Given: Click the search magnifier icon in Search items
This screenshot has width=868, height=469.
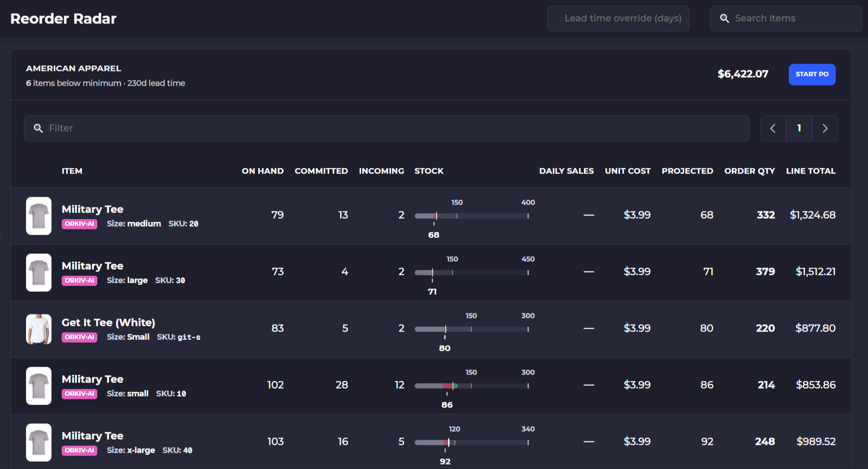Looking at the screenshot, I should pyautogui.click(x=724, y=19).
